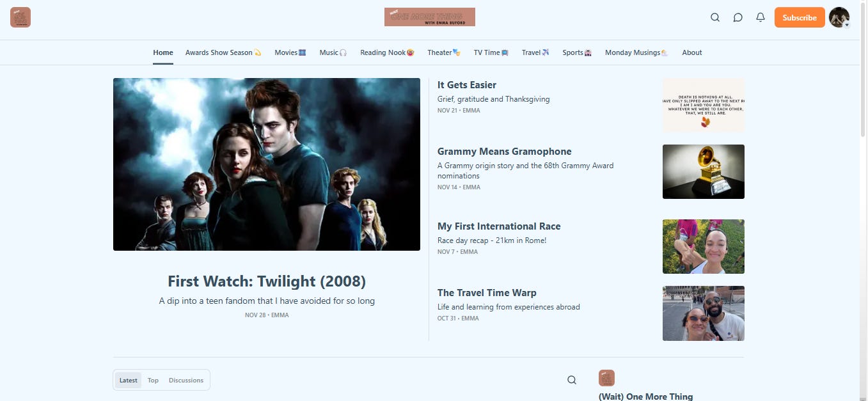Open the Monday Musings tab
868x401 pixels.
[x=636, y=52]
